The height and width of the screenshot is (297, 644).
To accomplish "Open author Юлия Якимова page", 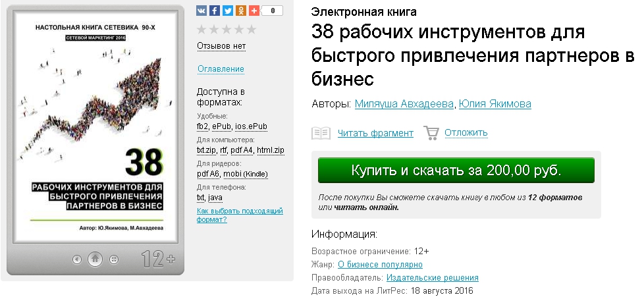I will pos(495,104).
